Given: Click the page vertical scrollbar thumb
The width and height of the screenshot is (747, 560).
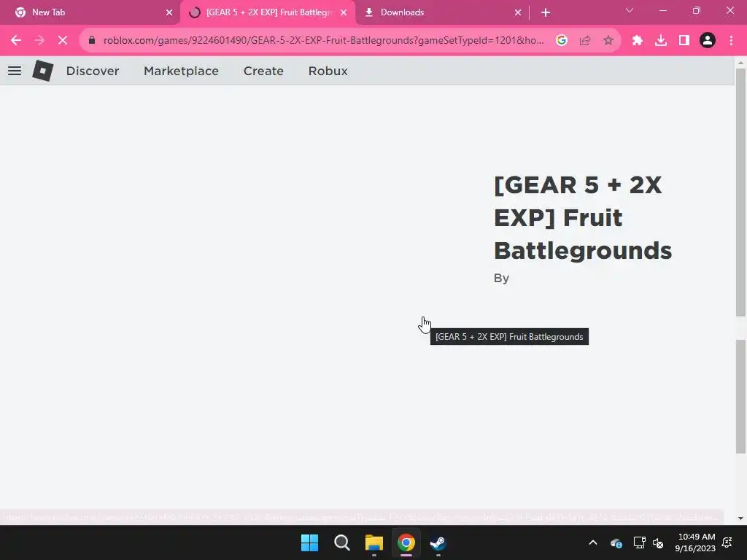Looking at the screenshot, I should 740,192.
